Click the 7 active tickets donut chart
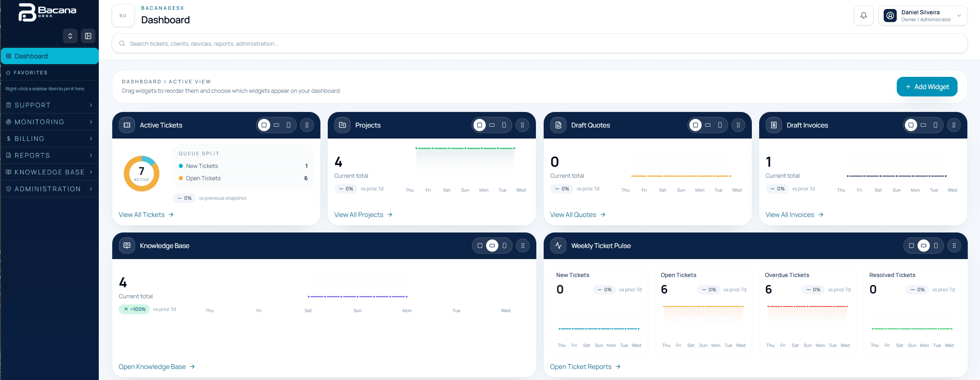The height and width of the screenshot is (380, 980). coord(142,173)
